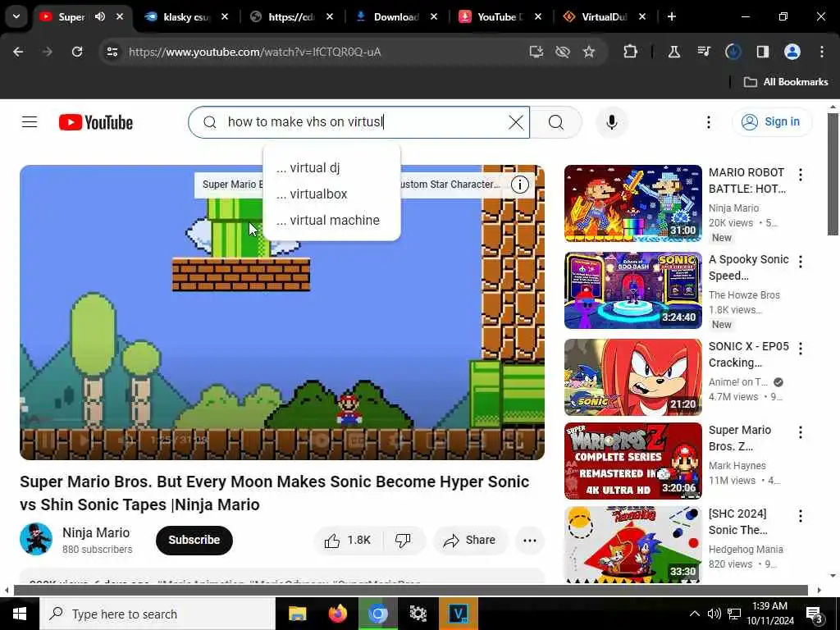Open the Ninja Mario channel name

pos(96,532)
